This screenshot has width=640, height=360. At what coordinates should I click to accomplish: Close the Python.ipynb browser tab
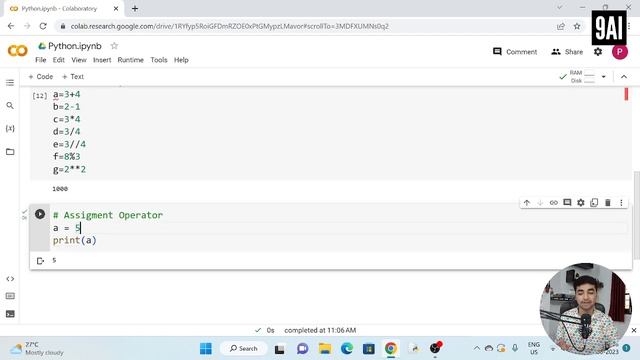click(x=116, y=9)
